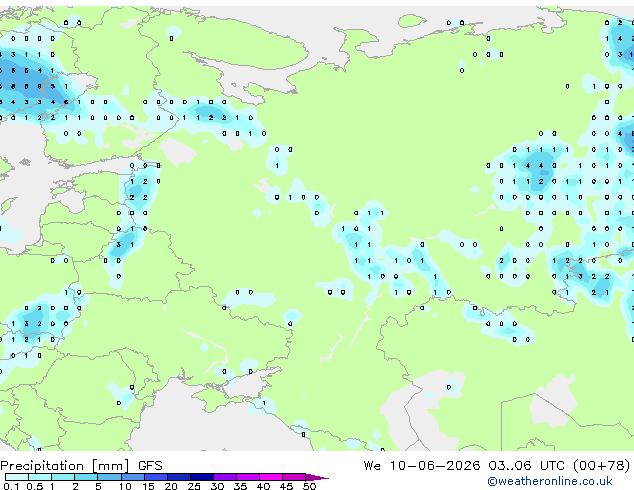Select the 20–25 mm dark blue swatch
The image size is (634, 490).
178,477
